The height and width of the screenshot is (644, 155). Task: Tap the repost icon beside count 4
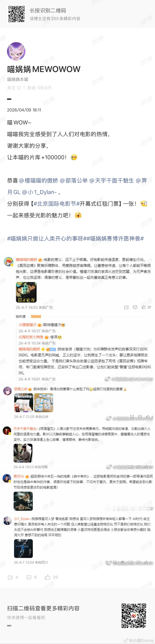click(10, 577)
